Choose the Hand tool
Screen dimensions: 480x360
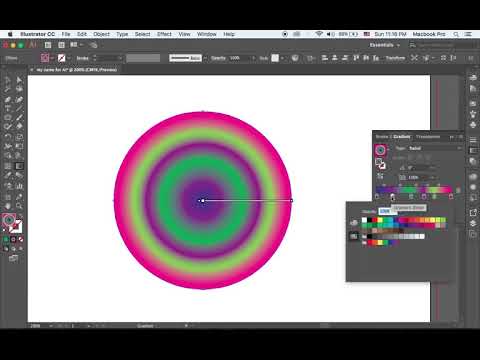[7, 206]
